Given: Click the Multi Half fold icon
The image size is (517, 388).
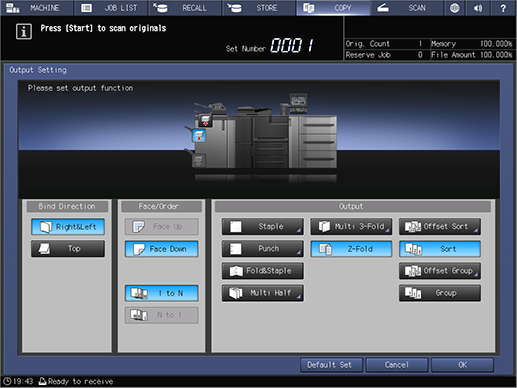Looking at the screenshot, I should (236, 293).
